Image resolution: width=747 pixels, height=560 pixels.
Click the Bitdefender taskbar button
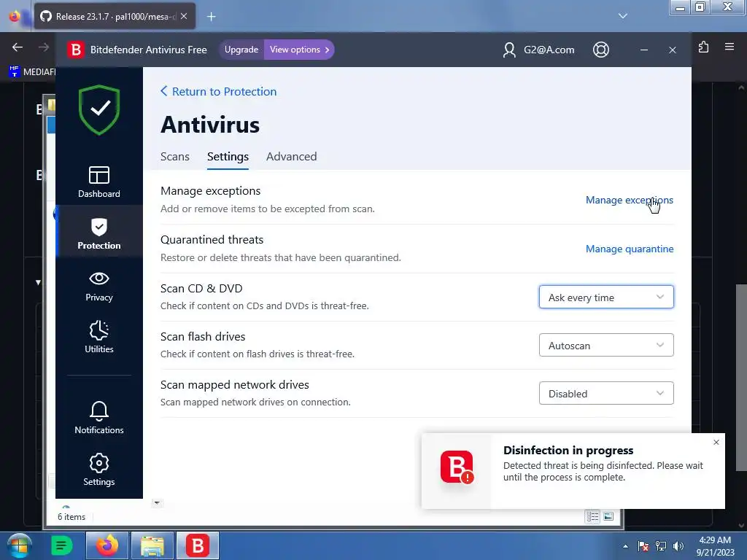tap(198, 545)
